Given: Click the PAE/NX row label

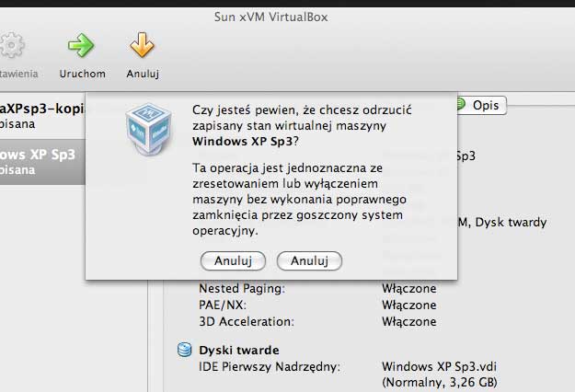Looking at the screenshot, I should pyautogui.click(x=223, y=305).
